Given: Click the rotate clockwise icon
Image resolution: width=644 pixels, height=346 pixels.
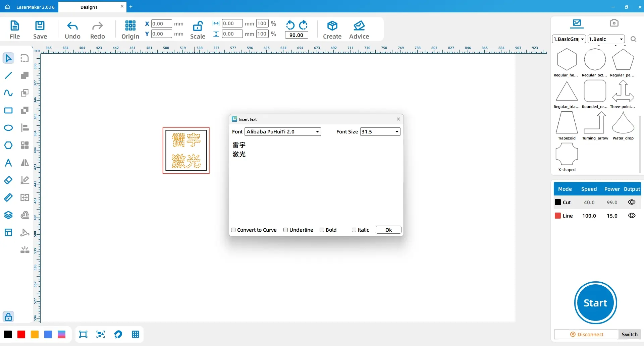Looking at the screenshot, I should pos(303,25).
